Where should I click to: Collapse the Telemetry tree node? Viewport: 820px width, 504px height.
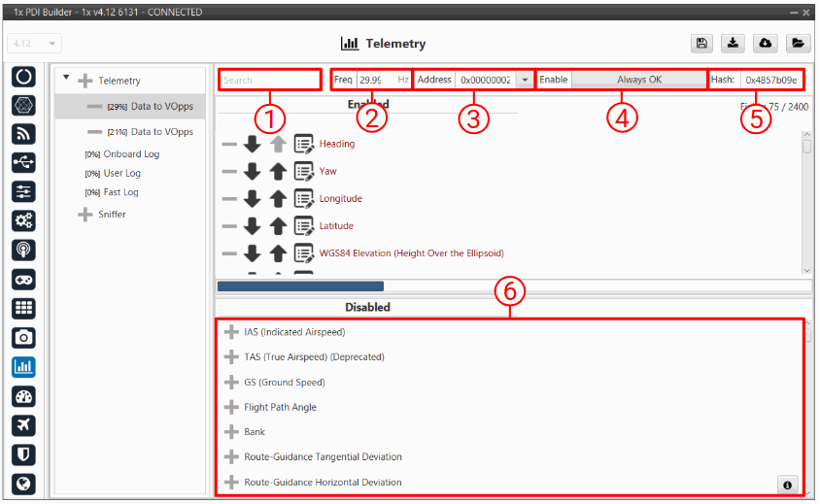tap(66, 79)
